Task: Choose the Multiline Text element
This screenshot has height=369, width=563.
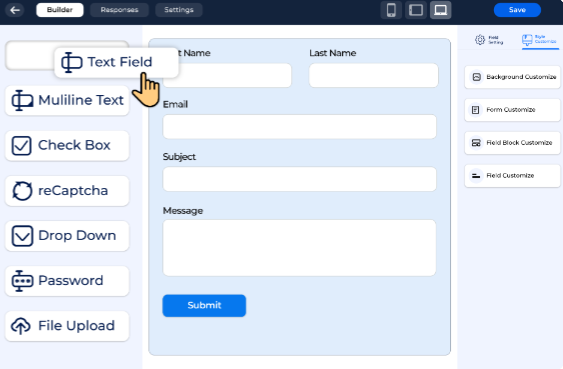Action: point(67,101)
